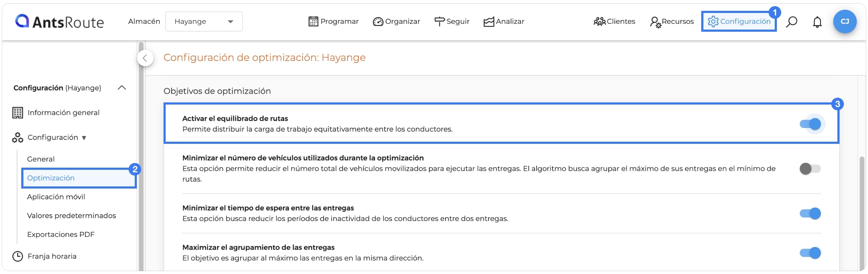Click the 'Almacén' label
868x274 pixels.
tap(144, 22)
